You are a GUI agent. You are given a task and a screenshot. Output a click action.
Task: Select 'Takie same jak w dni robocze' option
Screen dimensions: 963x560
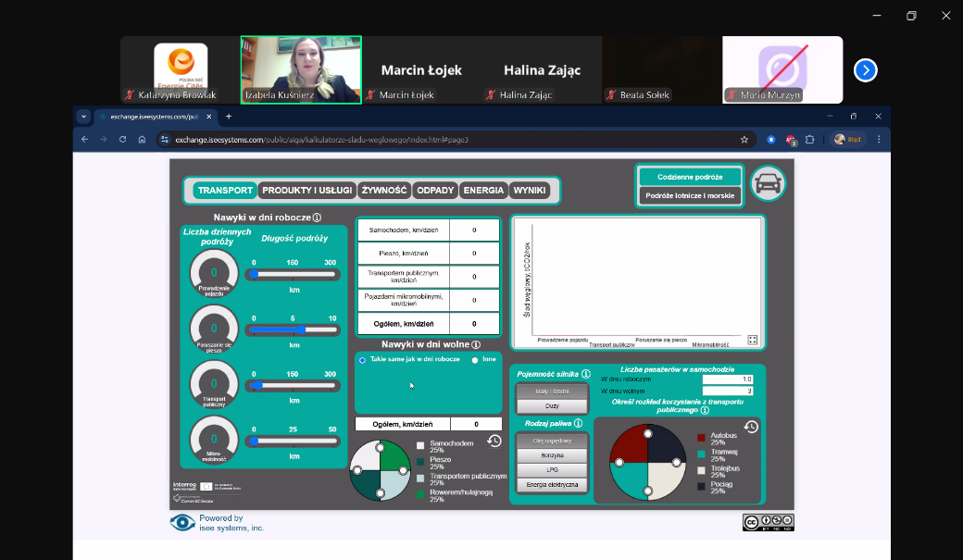(362, 359)
